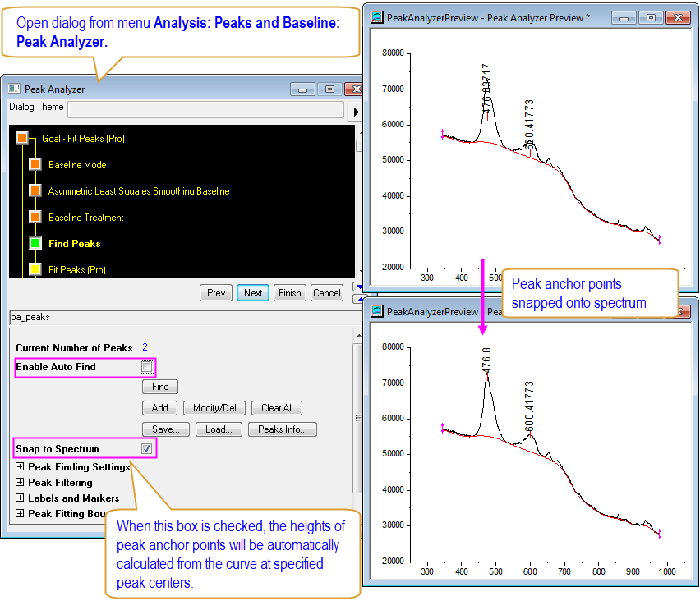The height and width of the screenshot is (601, 700).
Task: Click the left magenta range marker in upper preview
Action: pos(442,134)
